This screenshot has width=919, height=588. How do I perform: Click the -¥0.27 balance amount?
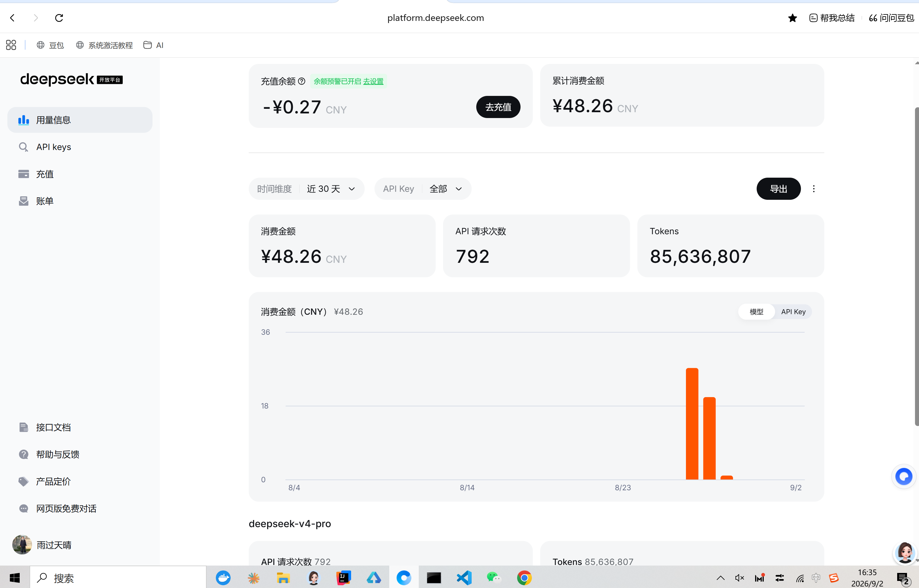click(x=292, y=107)
